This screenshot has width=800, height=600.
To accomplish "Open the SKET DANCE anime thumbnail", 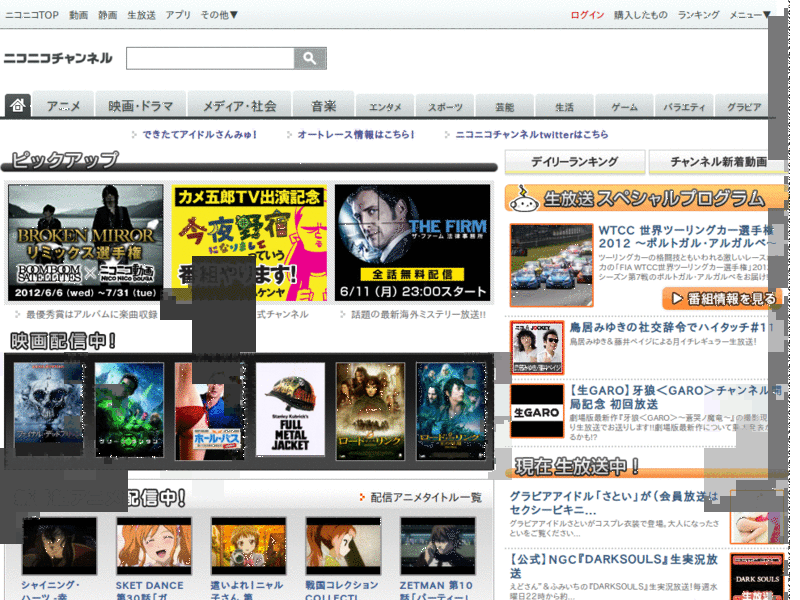I will coord(154,546).
